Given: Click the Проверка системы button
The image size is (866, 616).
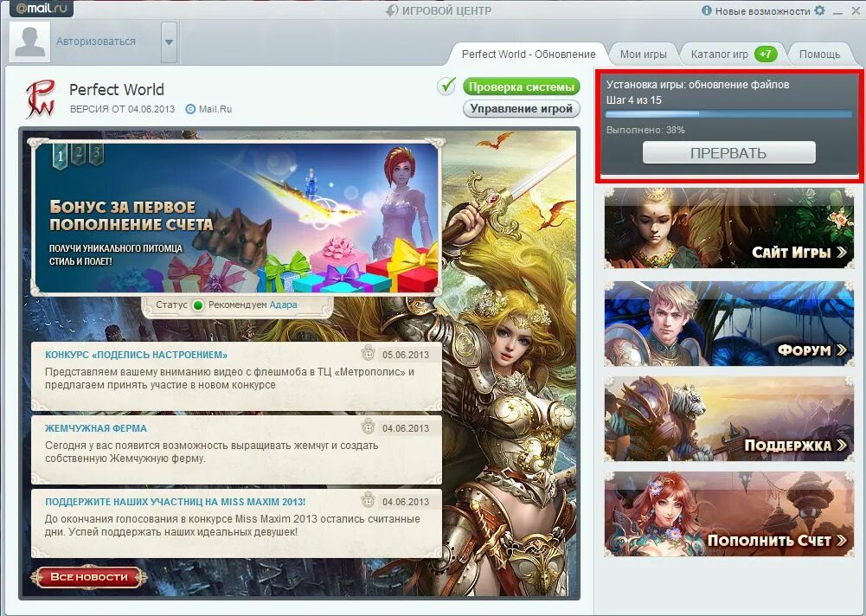Looking at the screenshot, I should (522, 87).
